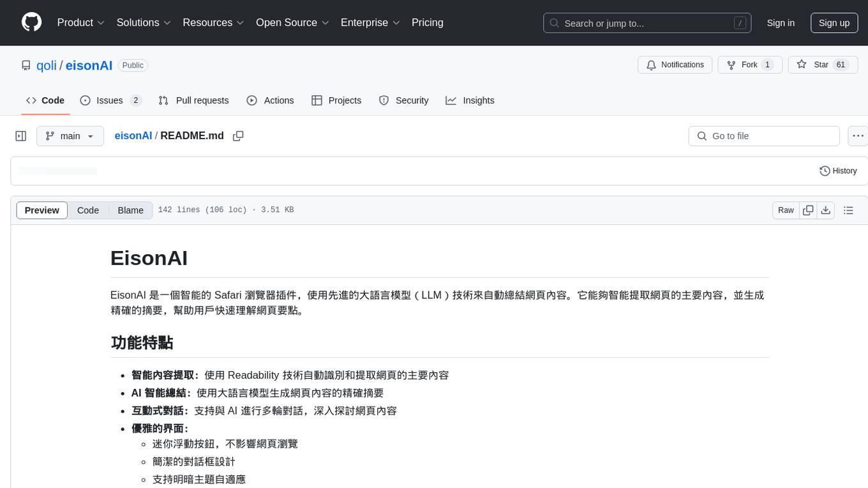Switch to the Code tab

click(45, 100)
